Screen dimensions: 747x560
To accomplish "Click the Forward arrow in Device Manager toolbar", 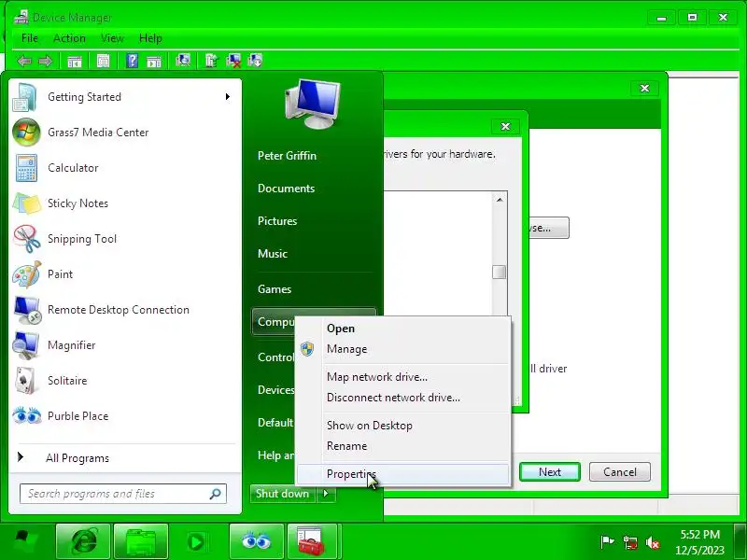I will tap(45, 61).
